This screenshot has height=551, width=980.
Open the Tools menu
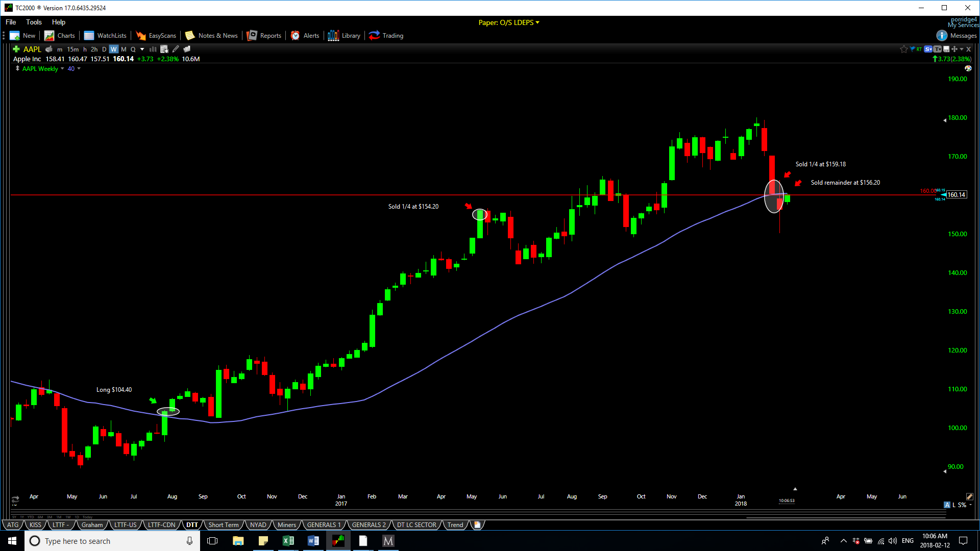[x=34, y=22]
